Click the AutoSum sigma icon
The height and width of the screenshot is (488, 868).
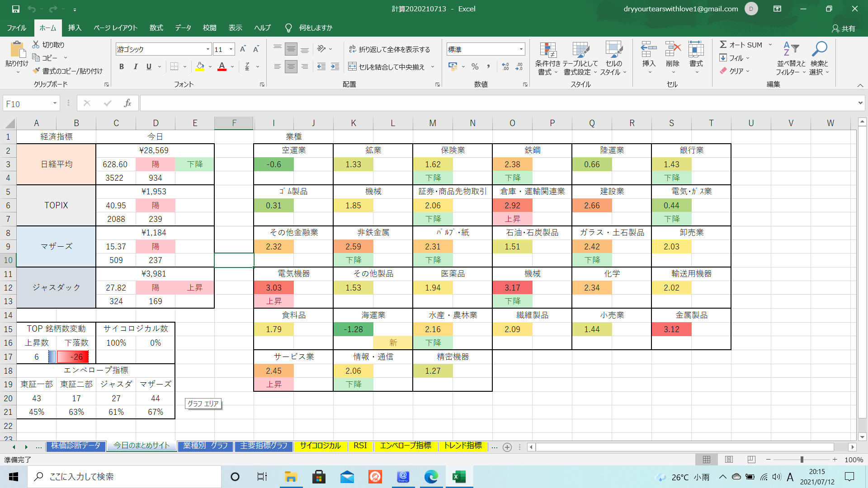click(x=723, y=45)
